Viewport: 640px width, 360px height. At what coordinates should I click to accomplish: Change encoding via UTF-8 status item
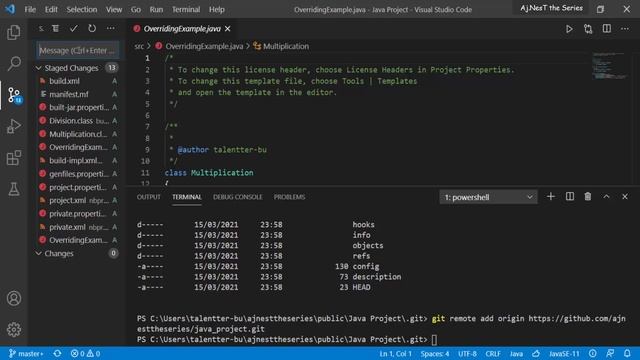click(x=467, y=353)
